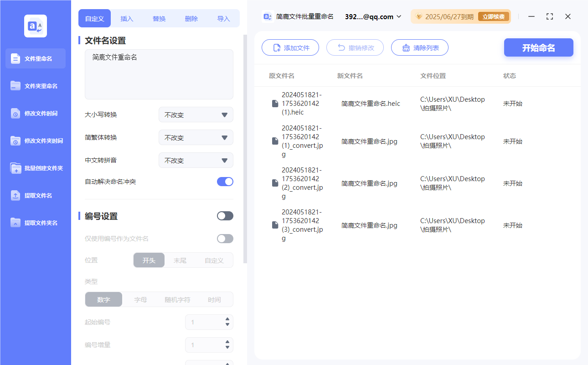Screen dimensions: 588x365
Task: Click the 开始命名 button
Action: point(538,47)
